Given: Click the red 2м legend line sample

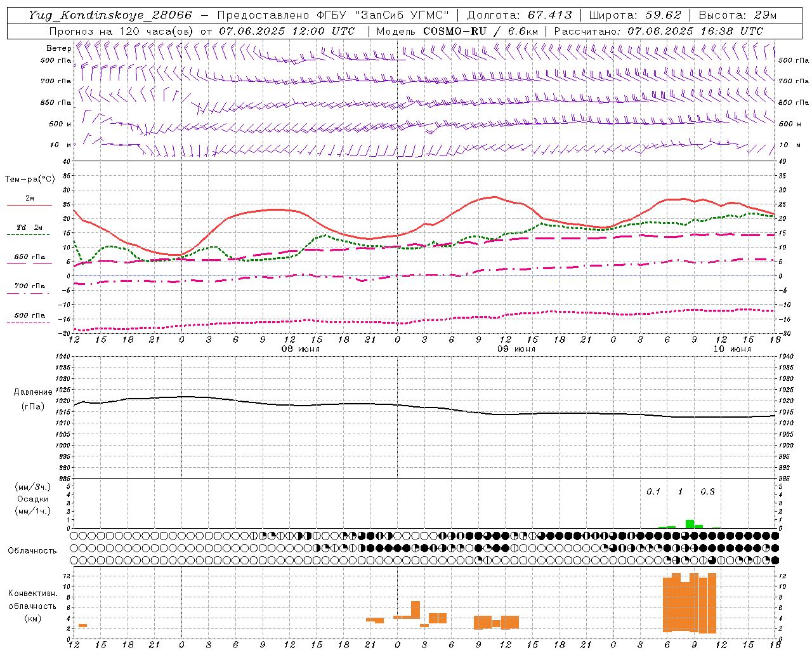Looking at the screenshot, I should click(x=29, y=206).
